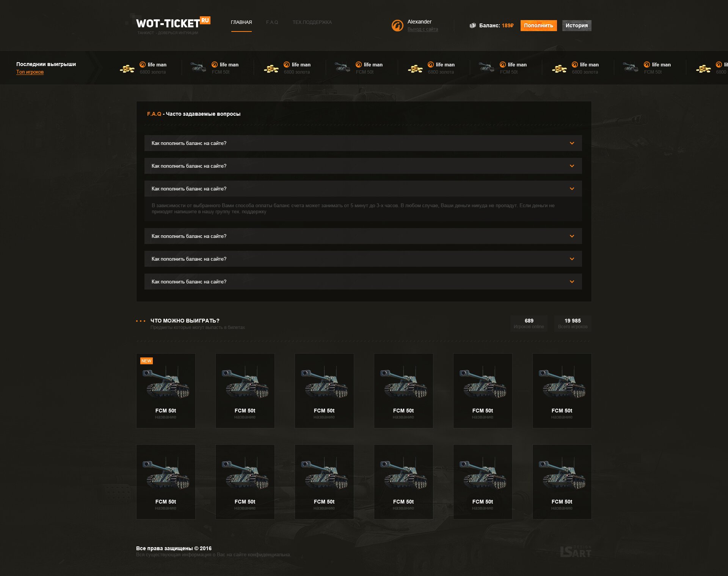Expand the second FAQ question row
The width and height of the screenshot is (728, 576).
point(363,166)
